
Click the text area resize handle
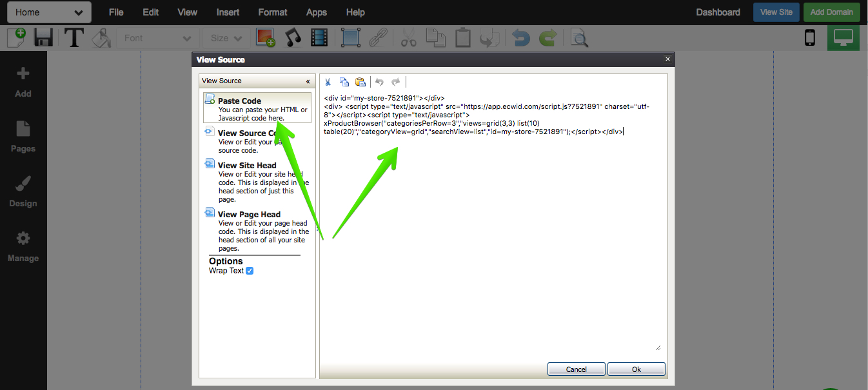pyautogui.click(x=658, y=347)
